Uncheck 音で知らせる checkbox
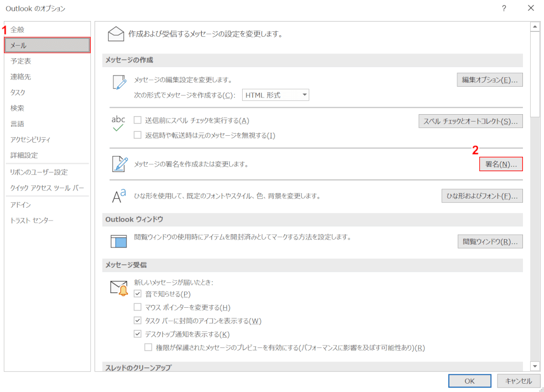This screenshot has height=392, width=544. click(x=138, y=294)
